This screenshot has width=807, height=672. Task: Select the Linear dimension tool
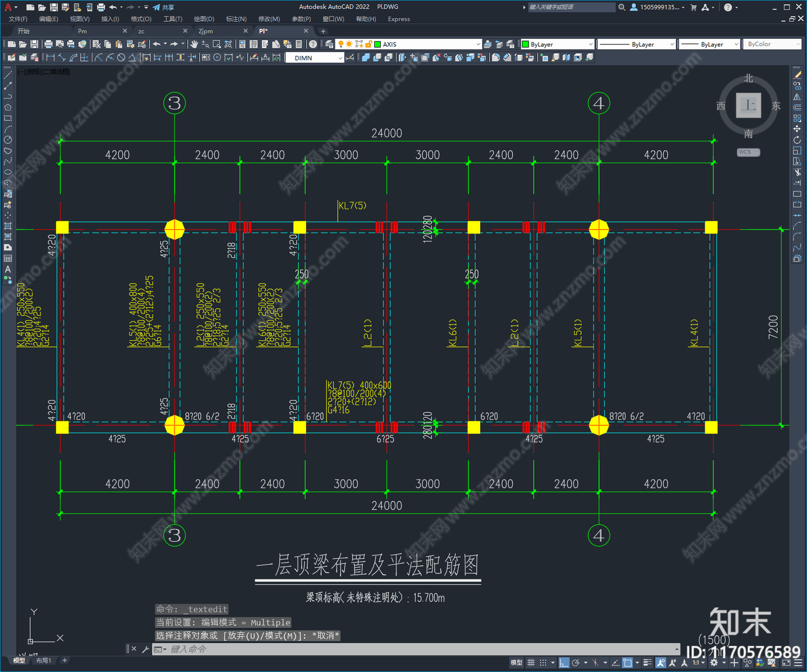[x=50, y=57]
